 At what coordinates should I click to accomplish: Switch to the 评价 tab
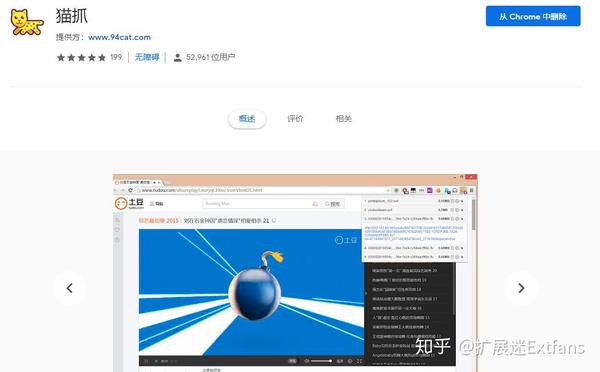[x=295, y=119]
